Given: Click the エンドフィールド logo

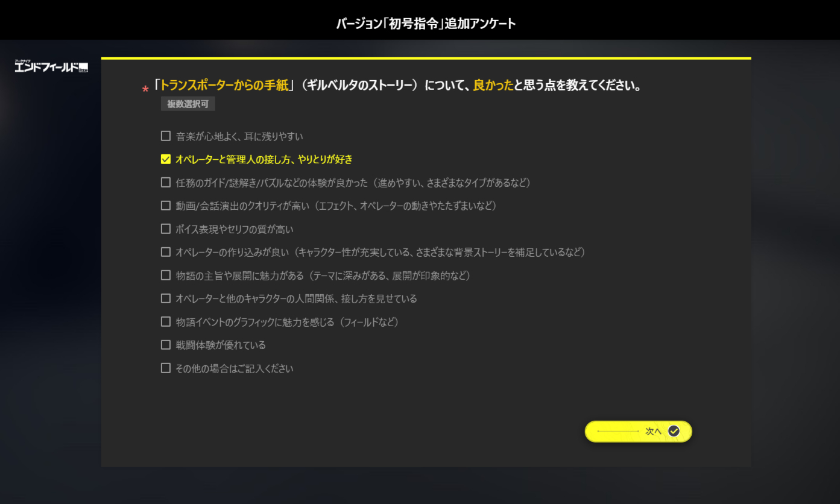Looking at the screenshot, I should tap(52, 66).
